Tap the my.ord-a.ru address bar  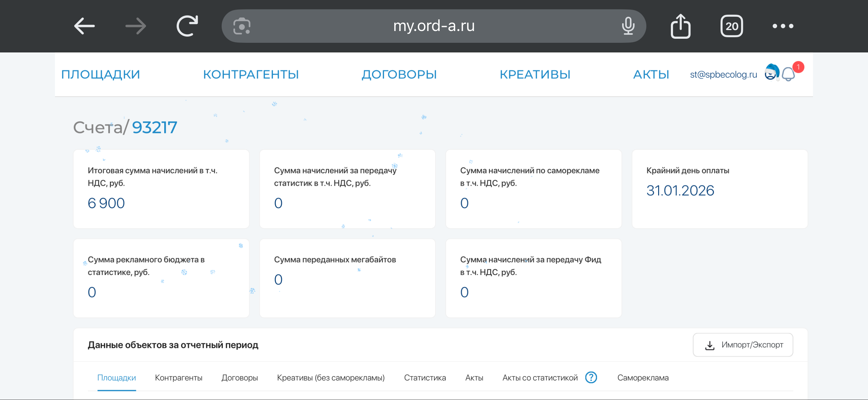tap(434, 26)
